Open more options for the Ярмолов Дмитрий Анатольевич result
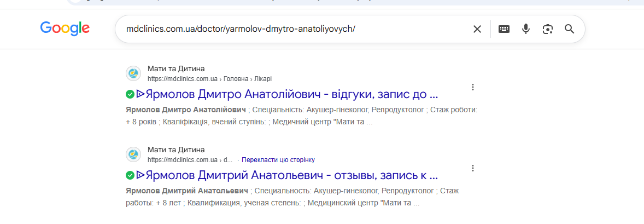Screen dimensions: 644x224 click(x=473, y=168)
